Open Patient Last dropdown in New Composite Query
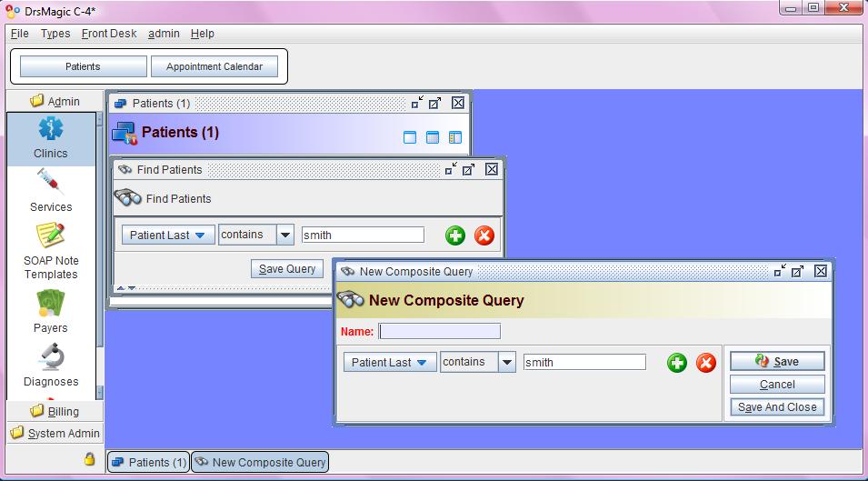Screen dimensions: 868x481 click(x=390, y=363)
